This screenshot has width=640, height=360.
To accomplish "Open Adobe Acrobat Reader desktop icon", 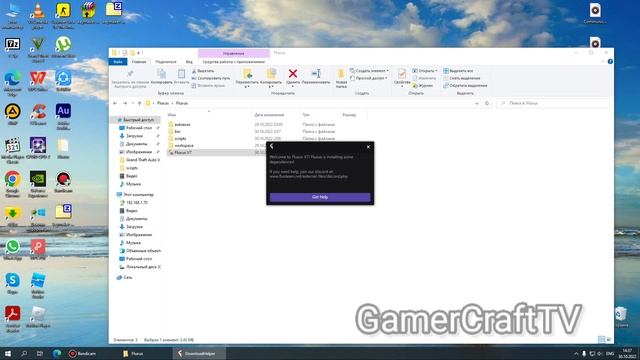I will 13,318.
